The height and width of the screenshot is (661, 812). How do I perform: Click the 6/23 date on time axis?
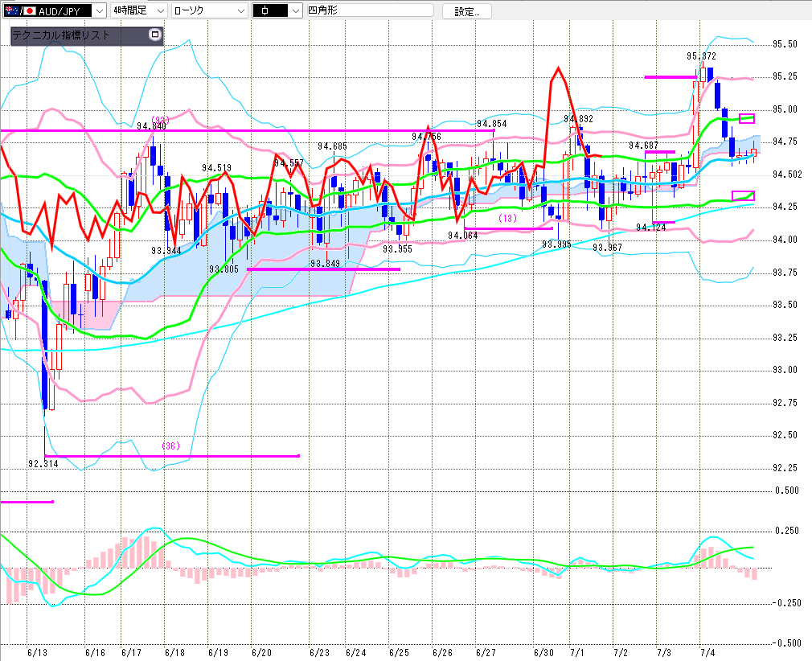[319, 653]
